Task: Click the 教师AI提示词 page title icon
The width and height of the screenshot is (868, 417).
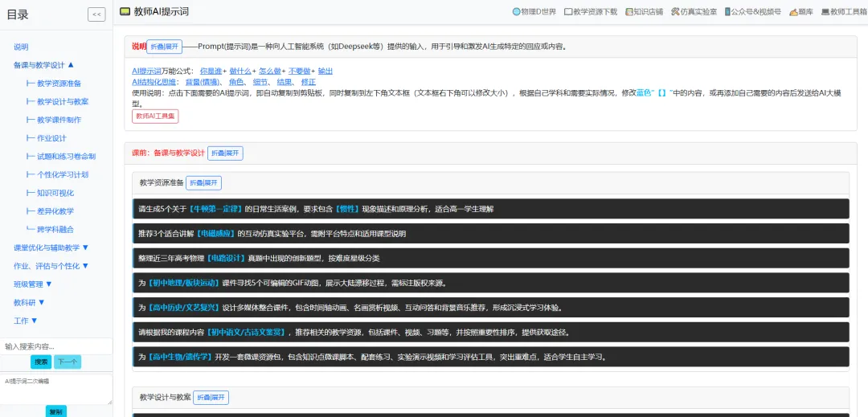Action: click(125, 11)
